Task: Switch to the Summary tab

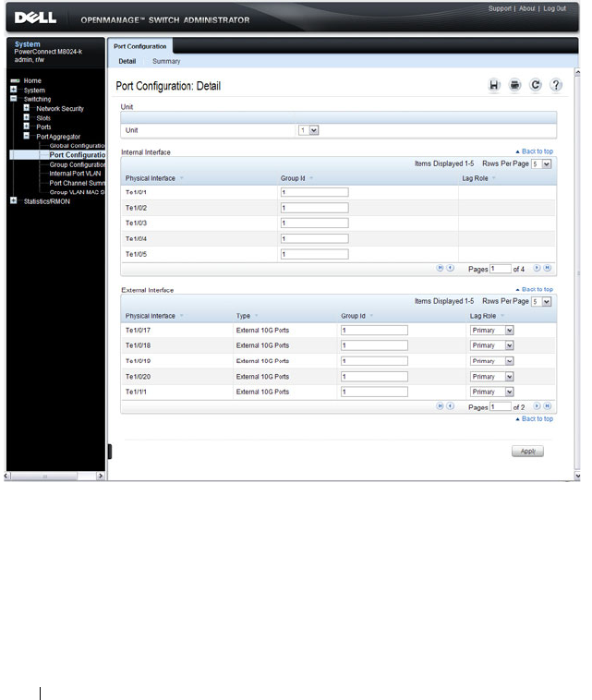Action: (166, 61)
